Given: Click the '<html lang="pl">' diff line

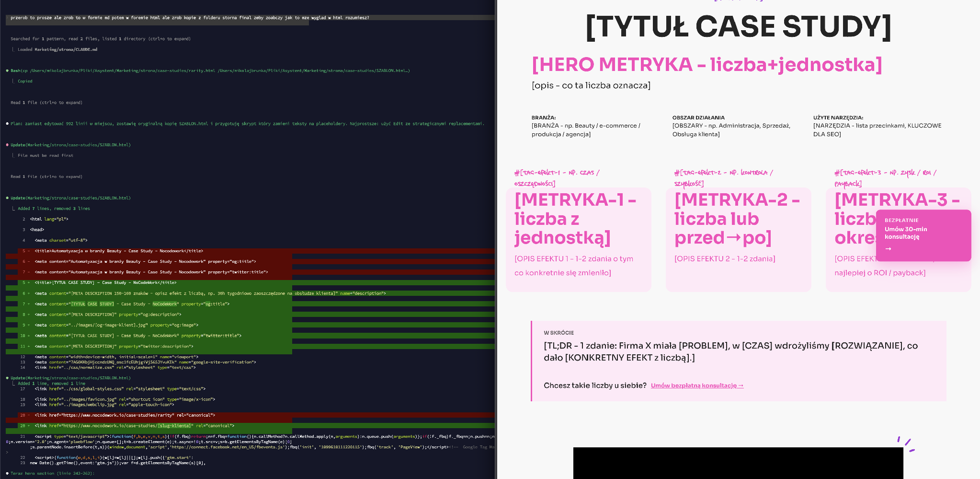Looking at the screenshot, I should [49, 219].
